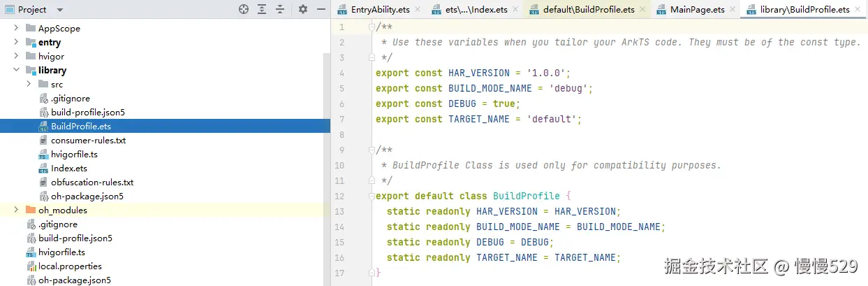The height and width of the screenshot is (286, 868).
Task: Click BUILD_MODE_NAME export on line 5
Action: coord(484,88)
